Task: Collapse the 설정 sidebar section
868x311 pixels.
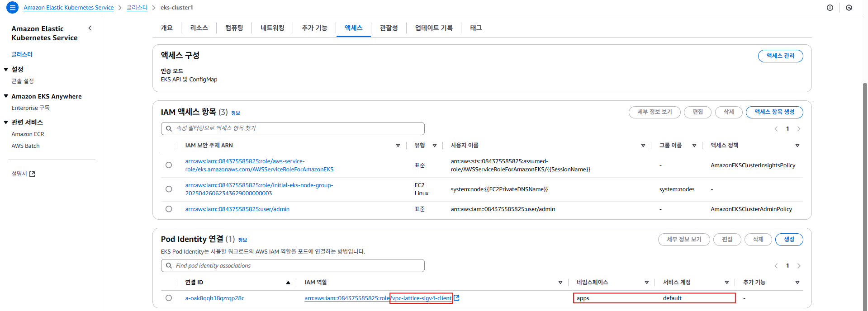Action: click(6, 69)
